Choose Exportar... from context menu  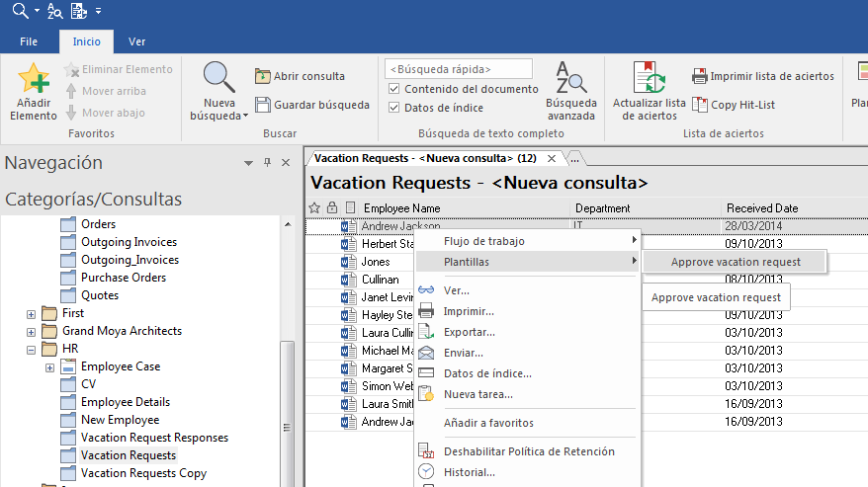[469, 332]
